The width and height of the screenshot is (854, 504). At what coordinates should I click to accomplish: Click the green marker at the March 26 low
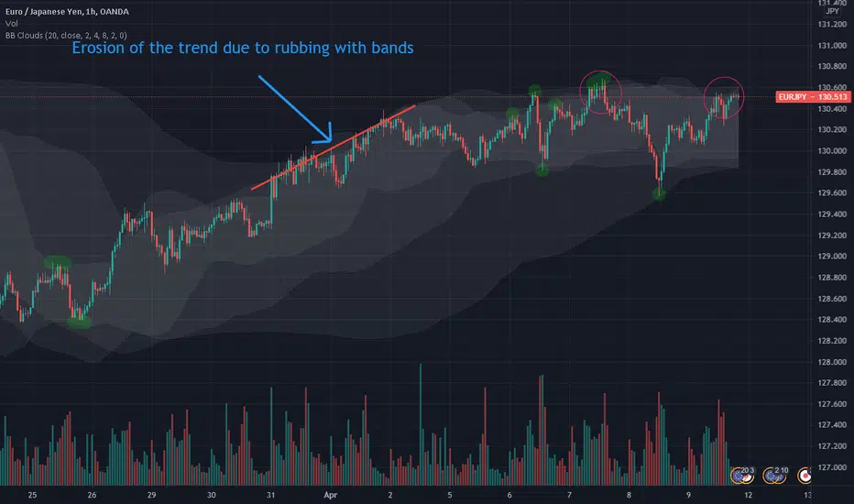79,323
